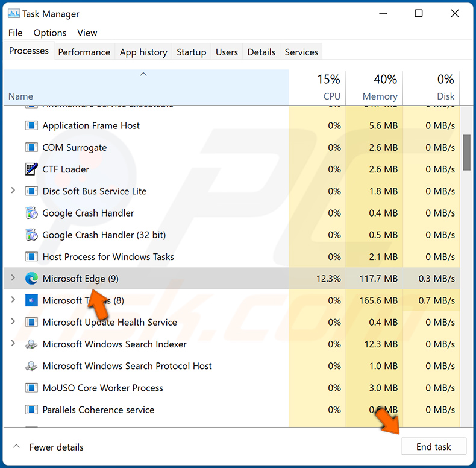Click the Fewer details link
The height and width of the screenshot is (468, 476).
point(57,447)
